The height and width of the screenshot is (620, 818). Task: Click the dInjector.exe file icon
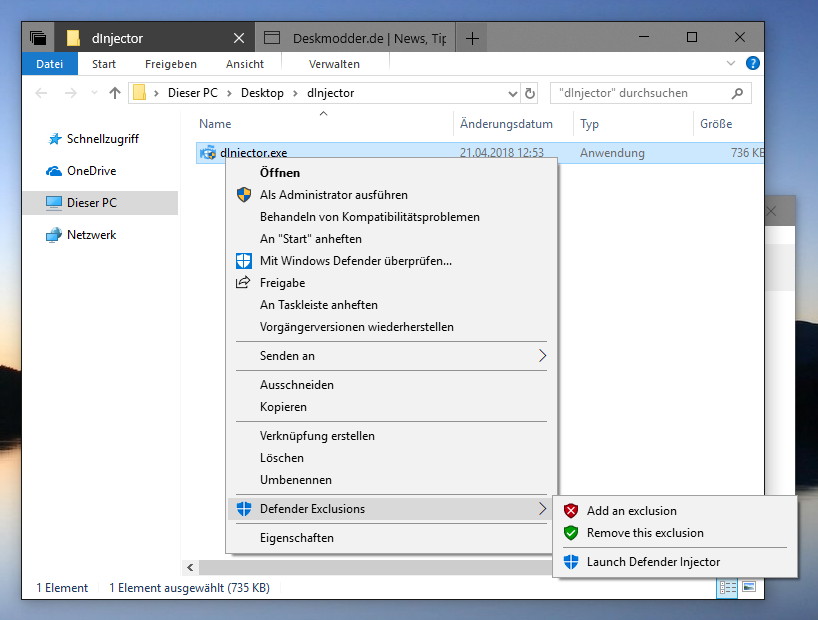pyautogui.click(x=208, y=153)
